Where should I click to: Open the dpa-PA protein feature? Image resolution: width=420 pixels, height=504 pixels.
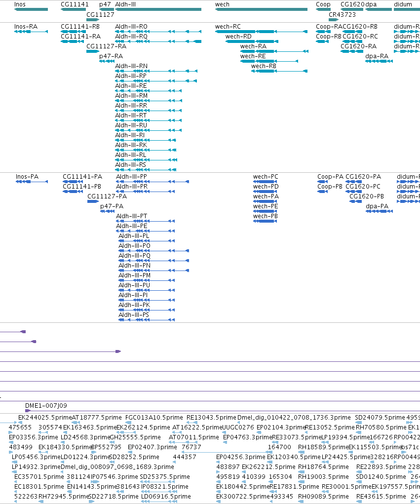[380, 211]
